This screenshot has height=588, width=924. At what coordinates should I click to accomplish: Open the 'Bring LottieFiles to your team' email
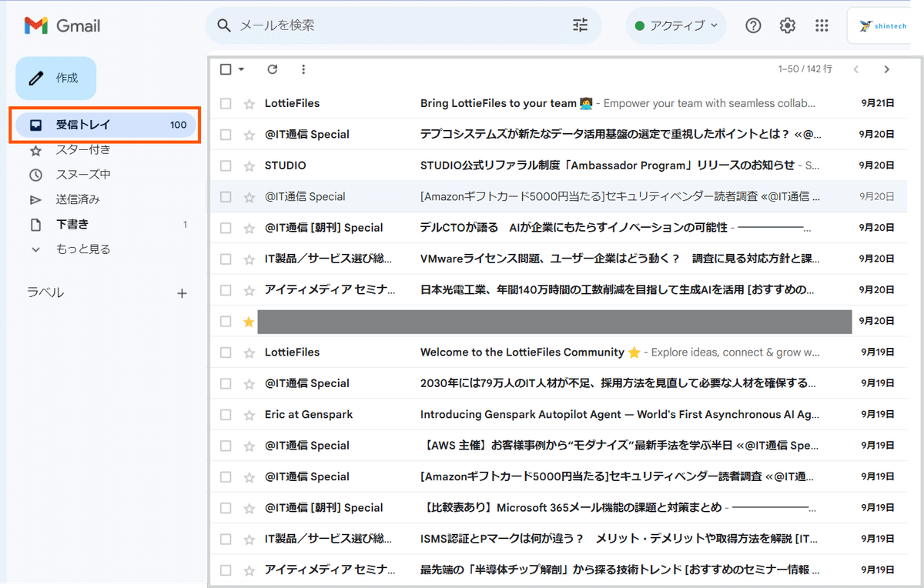pyautogui.click(x=558, y=103)
